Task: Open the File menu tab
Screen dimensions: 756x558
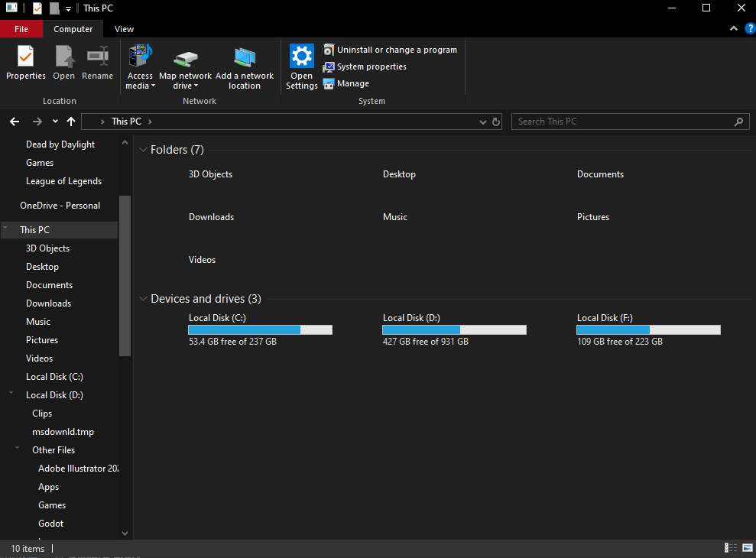Action: (x=21, y=29)
